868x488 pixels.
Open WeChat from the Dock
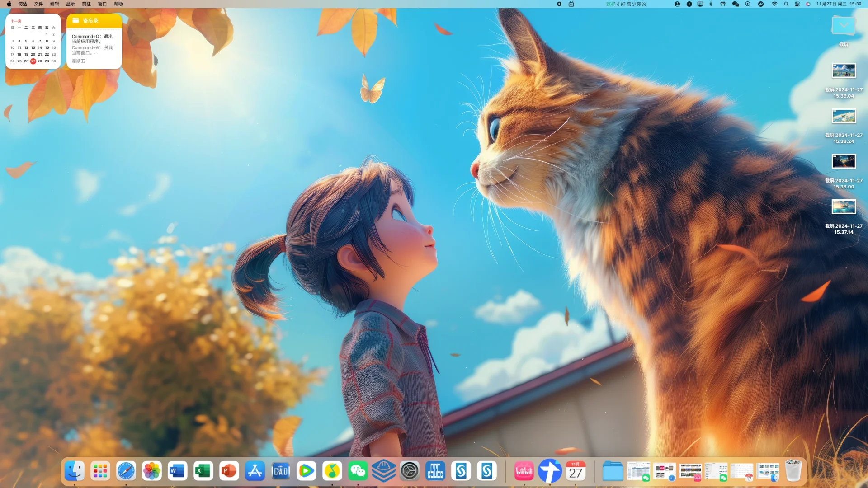[358, 471]
